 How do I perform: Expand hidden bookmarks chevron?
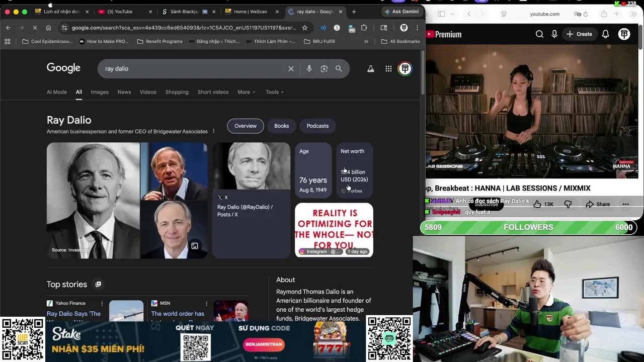click(x=366, y=41)
